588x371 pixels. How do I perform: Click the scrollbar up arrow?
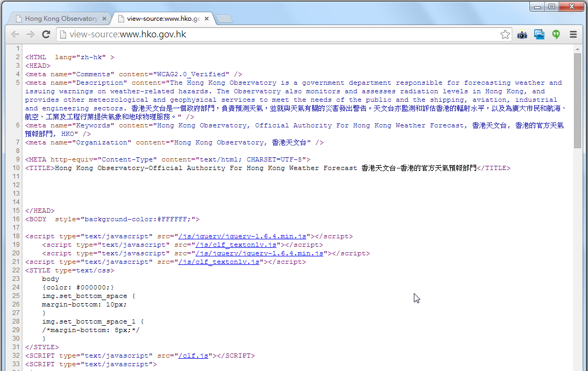[x=577, y=49]
